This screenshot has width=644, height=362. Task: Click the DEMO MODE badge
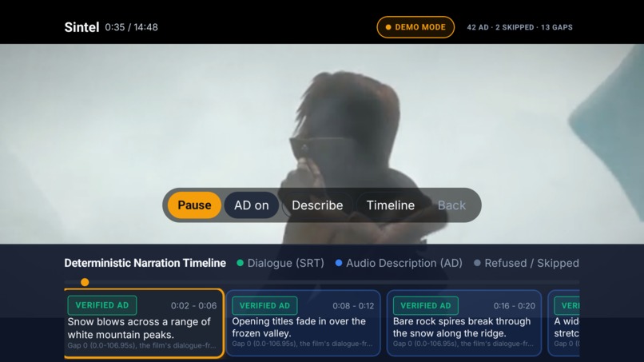[x=415, y=27]
